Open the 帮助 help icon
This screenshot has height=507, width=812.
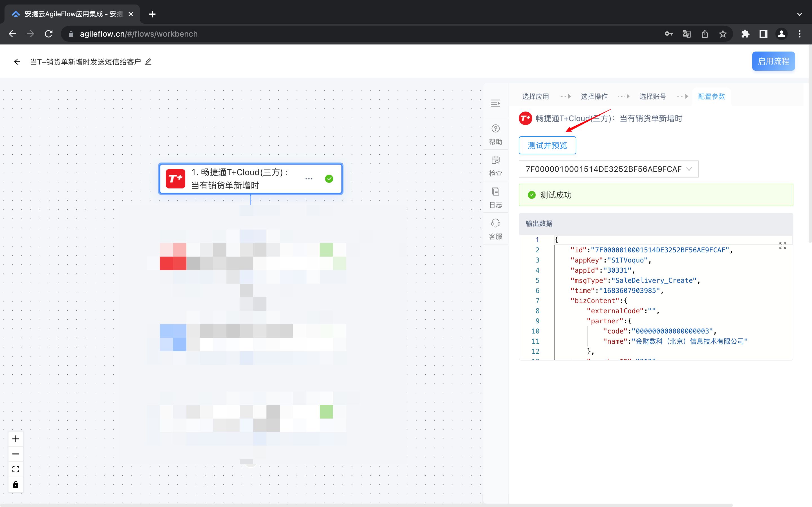(495, 134)
